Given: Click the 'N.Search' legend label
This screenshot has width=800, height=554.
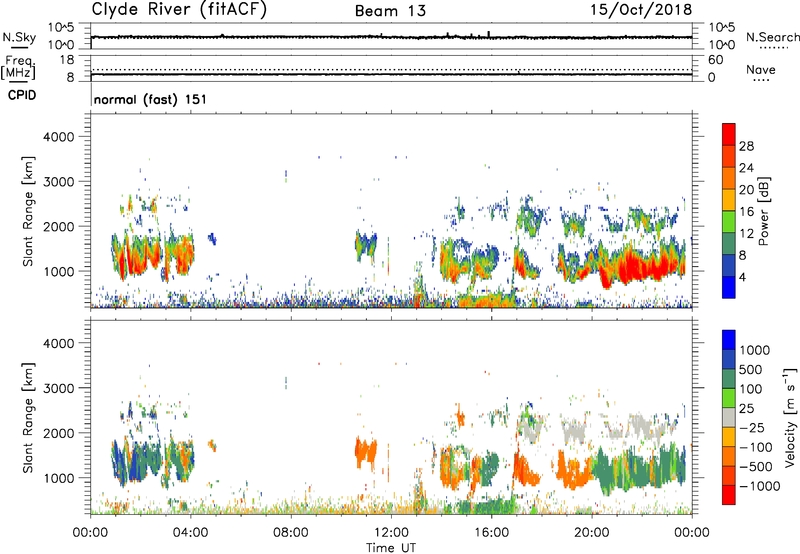Looking at the screenshot, I should pos(772,37).
